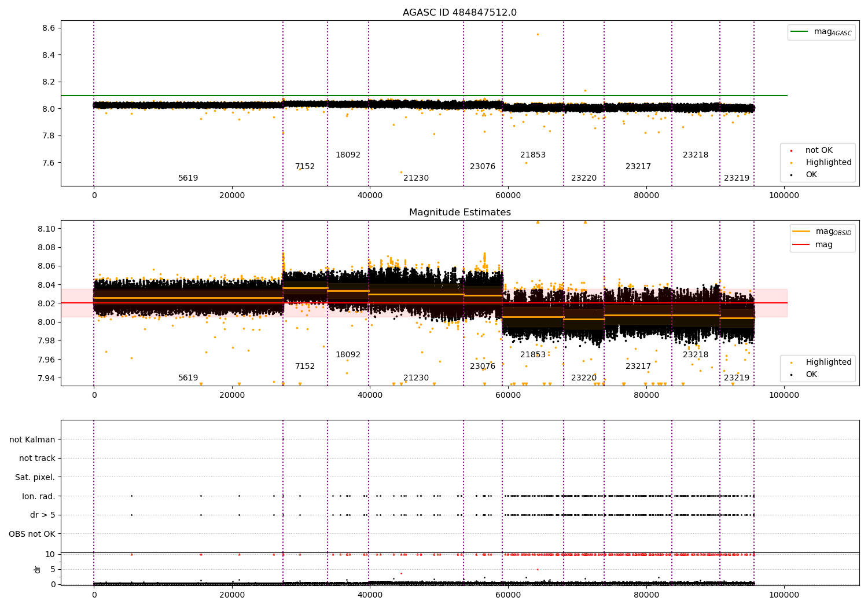Click the orange outlier point near 8.55 magnitude
This screenshot has width=868, height=608.
[x=538, y=34]
